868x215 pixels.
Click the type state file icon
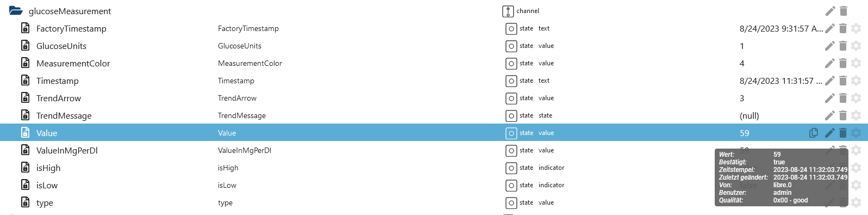(x=25, y=202)
